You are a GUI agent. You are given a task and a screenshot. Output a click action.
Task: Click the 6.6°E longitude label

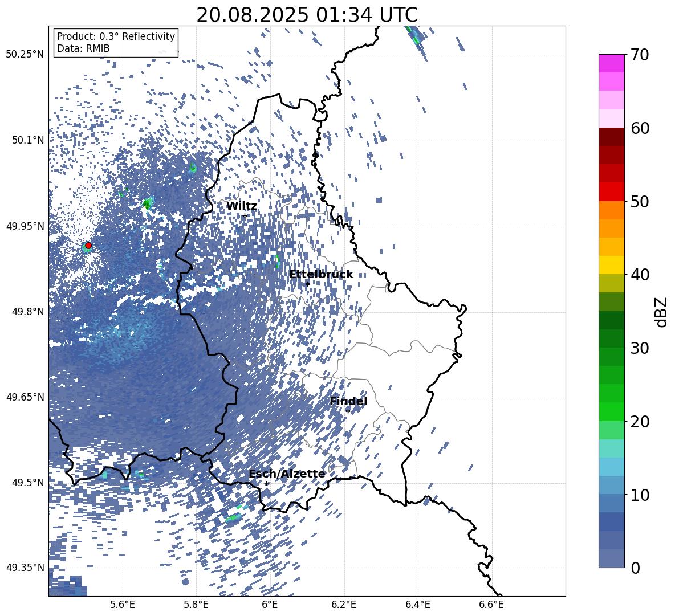(491, 605)
